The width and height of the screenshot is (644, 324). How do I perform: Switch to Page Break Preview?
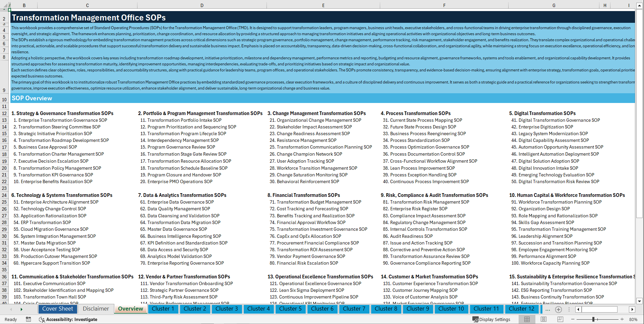coord(560,319)
